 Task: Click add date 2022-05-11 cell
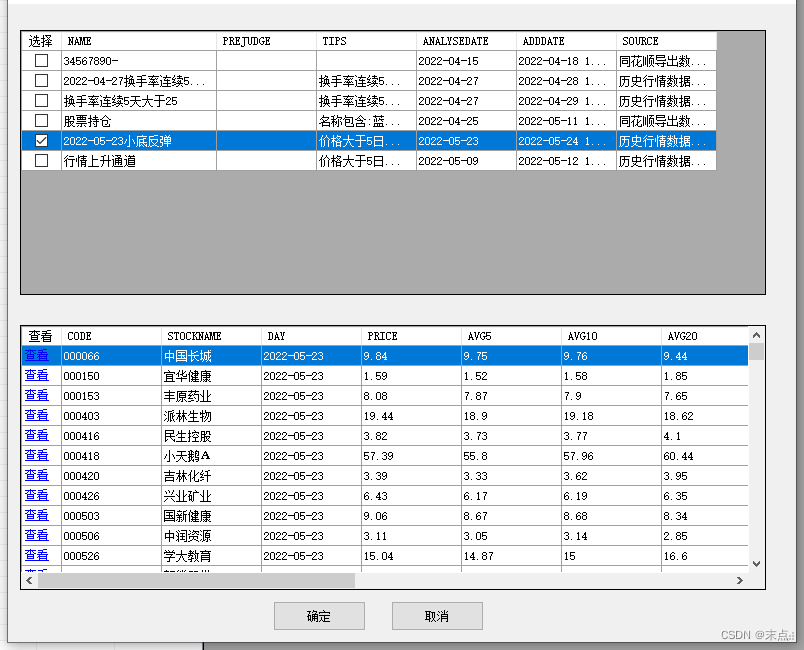click(x=566, y=121)
